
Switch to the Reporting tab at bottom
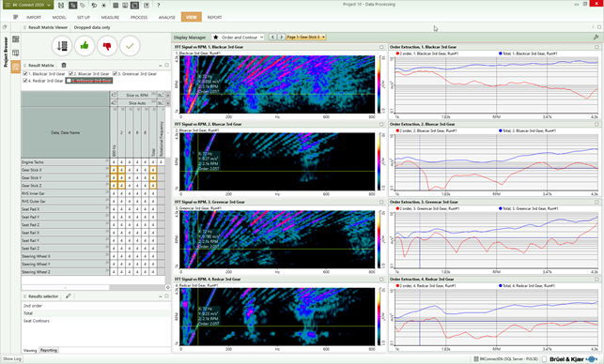pos(49,350)
